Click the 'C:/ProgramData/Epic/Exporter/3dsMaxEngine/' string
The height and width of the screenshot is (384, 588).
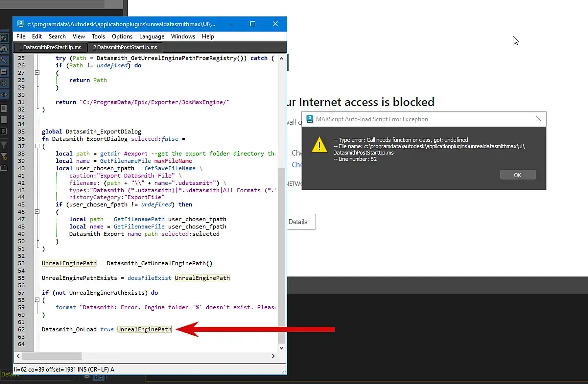(154, 102)
